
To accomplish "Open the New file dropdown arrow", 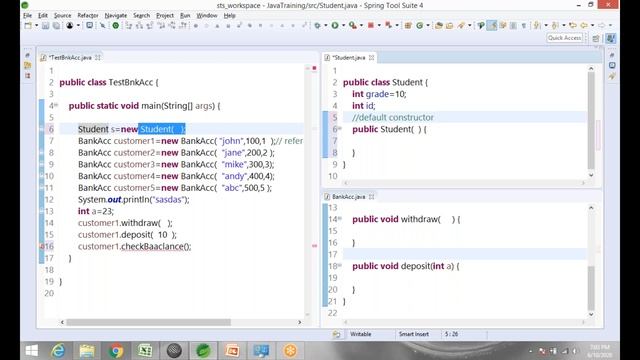I will pyautogui.click(x=37, y=25).
